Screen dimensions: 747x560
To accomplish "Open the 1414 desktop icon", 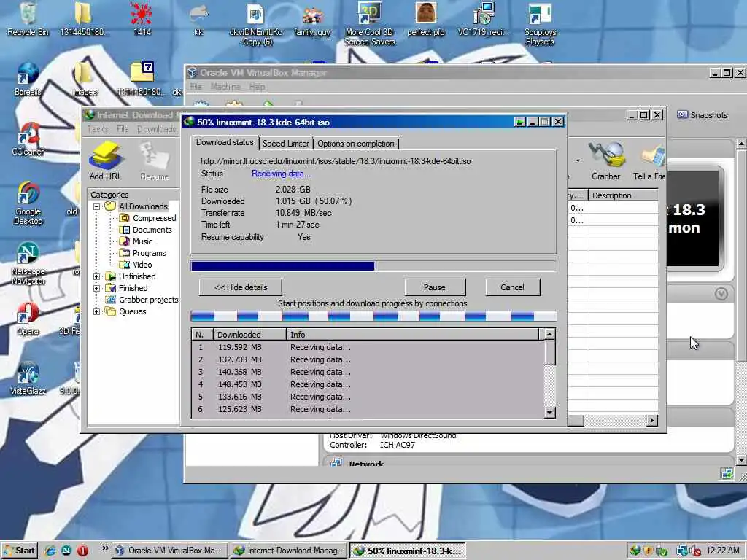I will pyautogui.click(x=142, y=19).
